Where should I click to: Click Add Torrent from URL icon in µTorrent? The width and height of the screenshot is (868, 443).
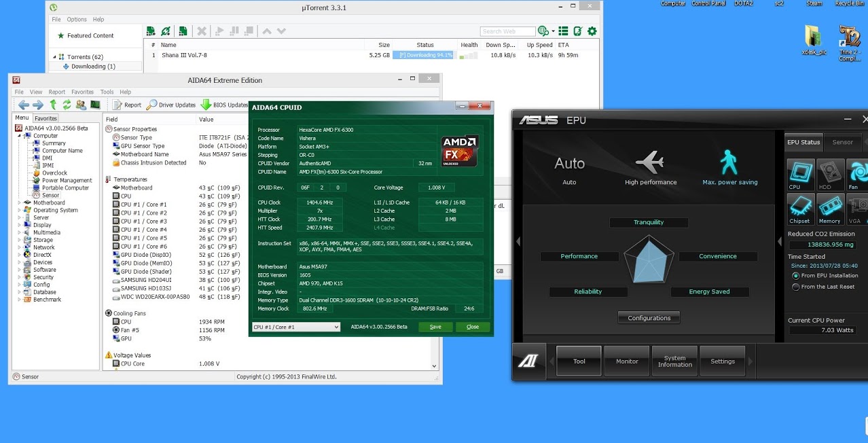tap(166, 31)
